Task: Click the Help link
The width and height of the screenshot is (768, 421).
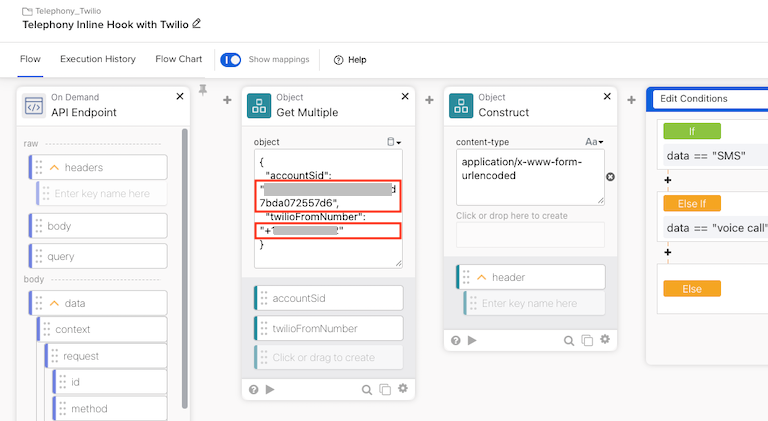Action: pyautogui.click(x=350, y=59)
